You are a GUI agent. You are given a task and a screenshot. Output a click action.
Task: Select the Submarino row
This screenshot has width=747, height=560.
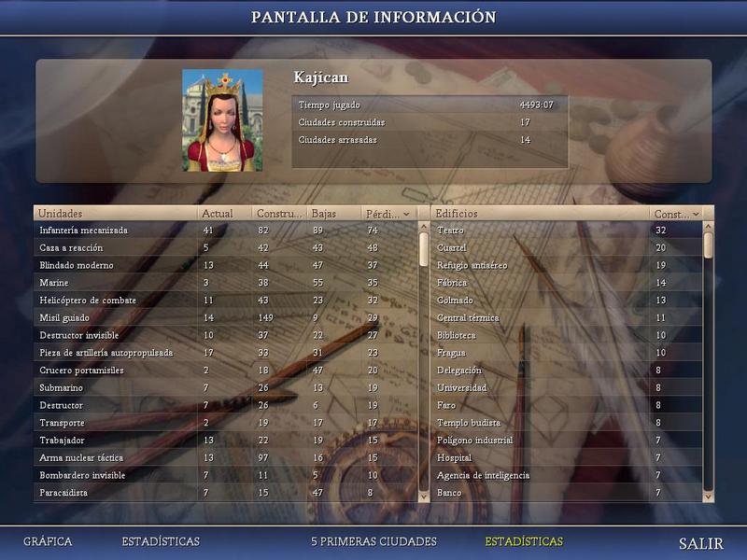pyautogui.click(x=226, y=387)
